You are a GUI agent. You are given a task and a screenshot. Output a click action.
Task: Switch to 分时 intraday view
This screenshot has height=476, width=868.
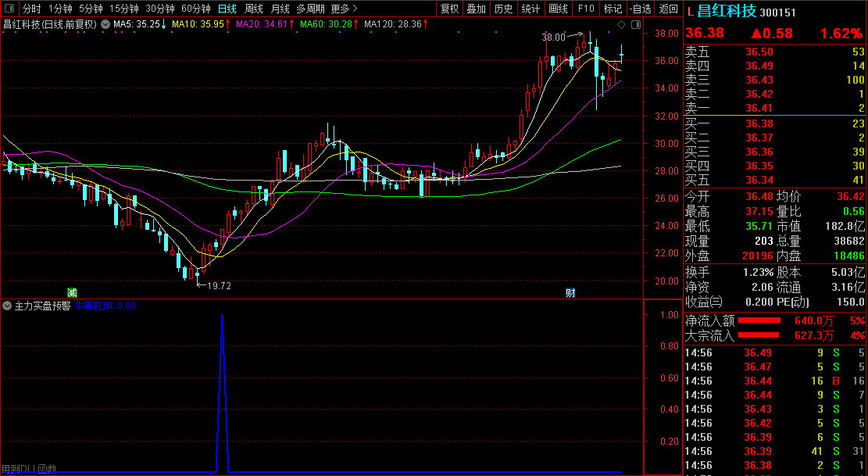(31, 9)
